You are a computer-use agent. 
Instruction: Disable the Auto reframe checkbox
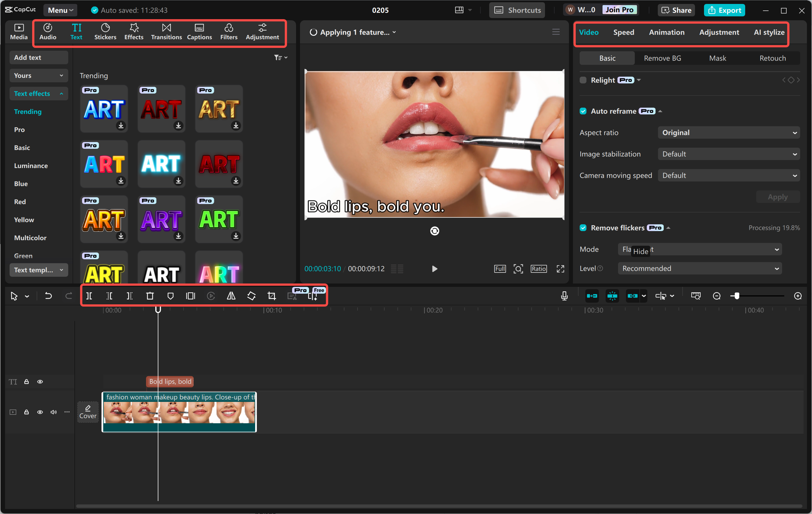(x=583, y=111)
